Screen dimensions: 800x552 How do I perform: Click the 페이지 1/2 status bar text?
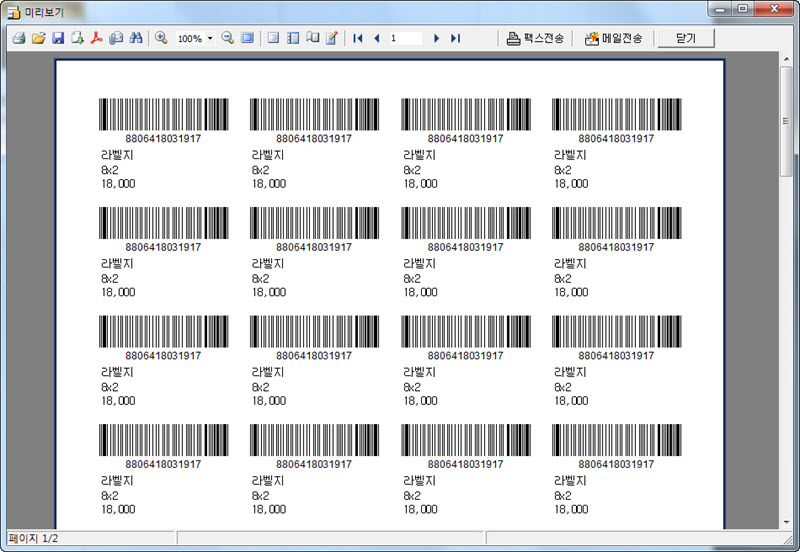click(33, 538)
